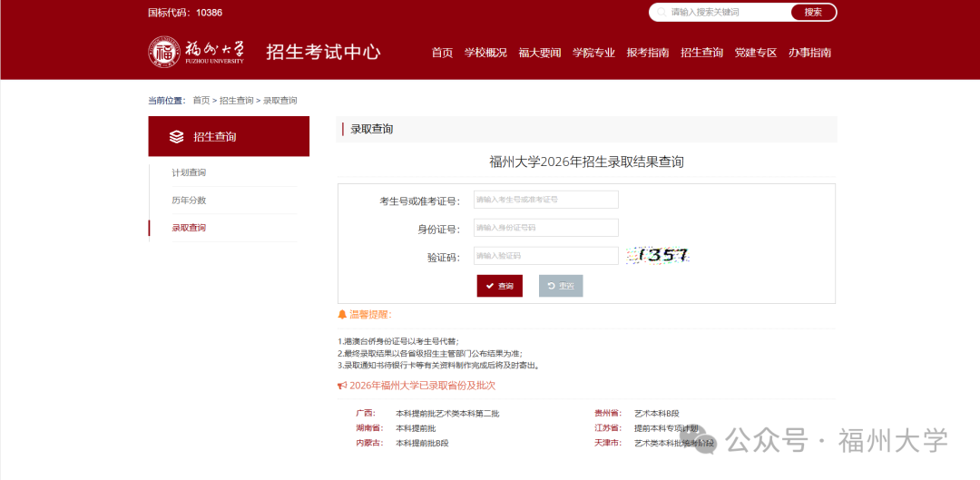Open the 学校概况 menu item
This screenshot has height=480, width=980.
click(x=485, y=53)
